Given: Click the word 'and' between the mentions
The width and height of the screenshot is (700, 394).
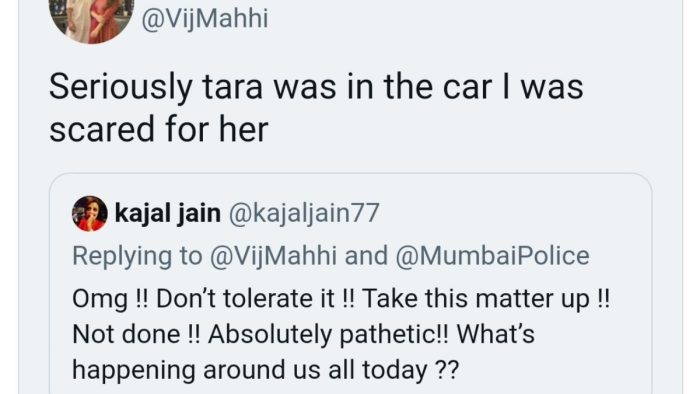Looking at the screenshot, I should click(x=366, y=256).
